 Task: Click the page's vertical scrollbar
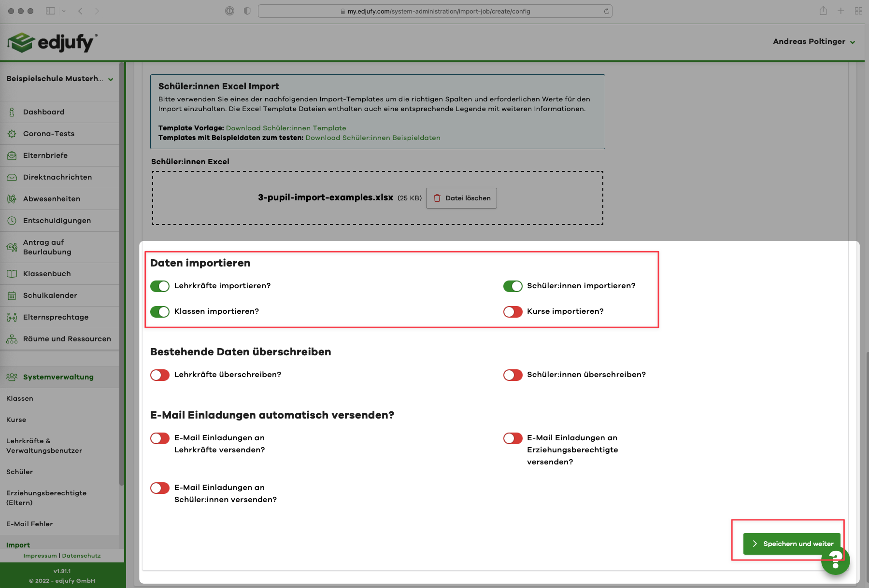coord(866,434)
